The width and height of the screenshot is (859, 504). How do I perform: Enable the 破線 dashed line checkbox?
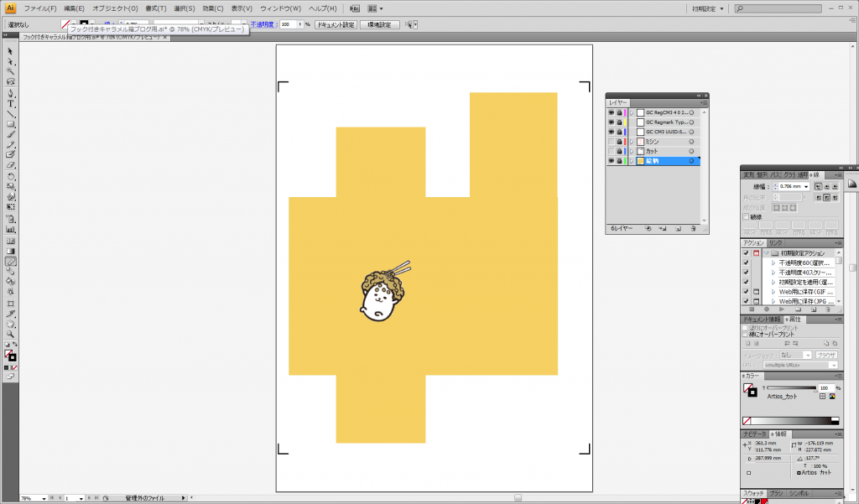click(745, 216)
